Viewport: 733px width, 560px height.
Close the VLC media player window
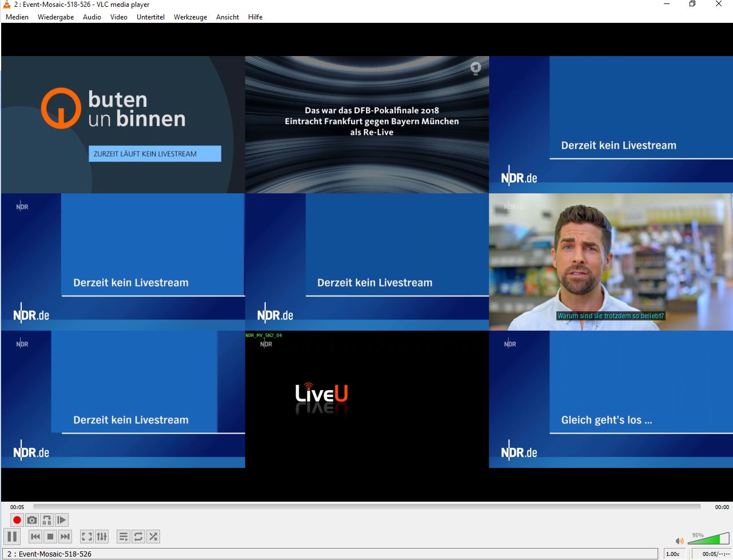719,4
